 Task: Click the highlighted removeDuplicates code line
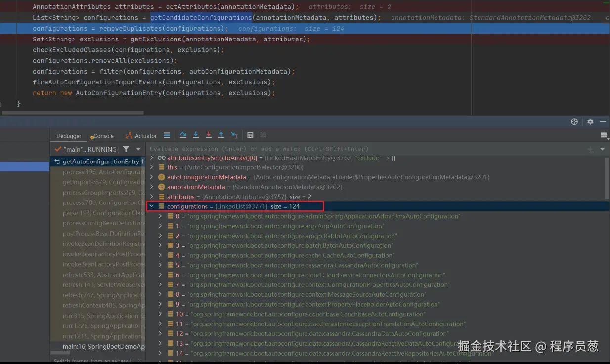tap(305, 29)
